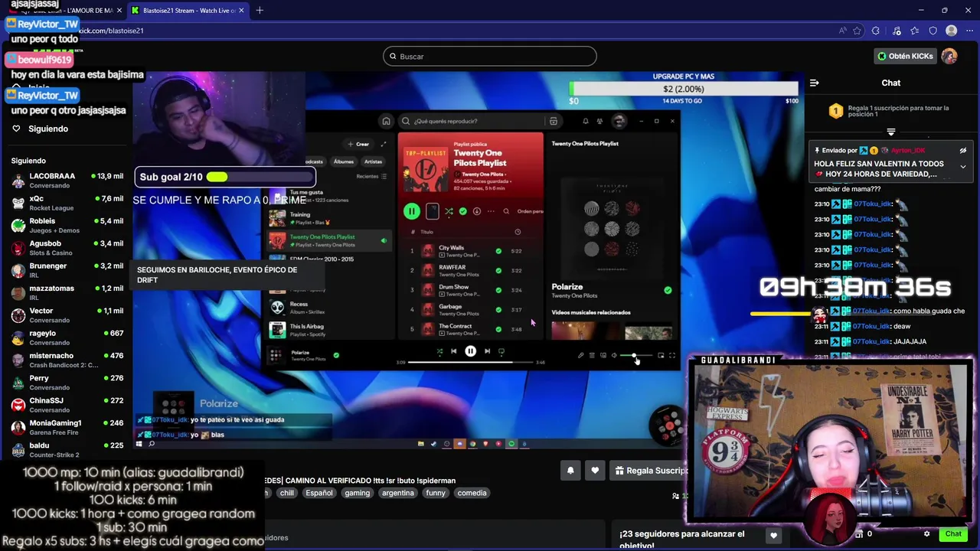The width and height of the screenshot is (980, 551).
Task: Skip to previous track in Spotify
Action: coord(453,351)
